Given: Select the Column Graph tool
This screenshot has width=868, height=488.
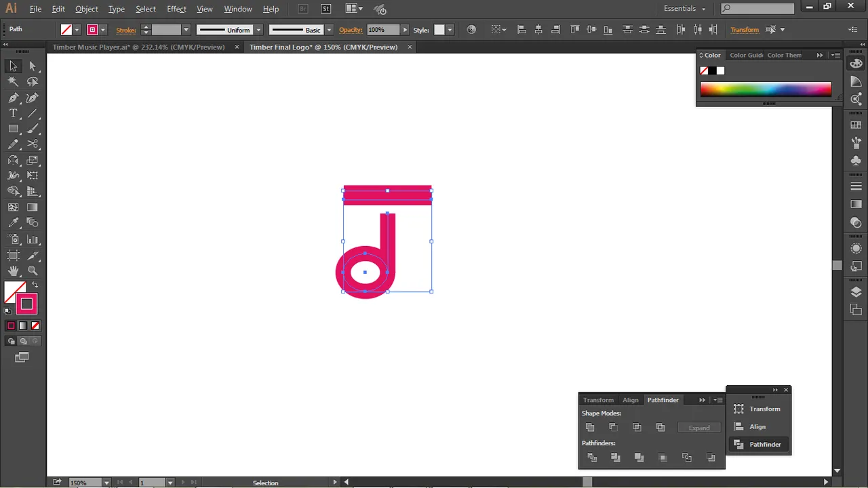Looking at the screenshot, I should click(x=33, y=239).
